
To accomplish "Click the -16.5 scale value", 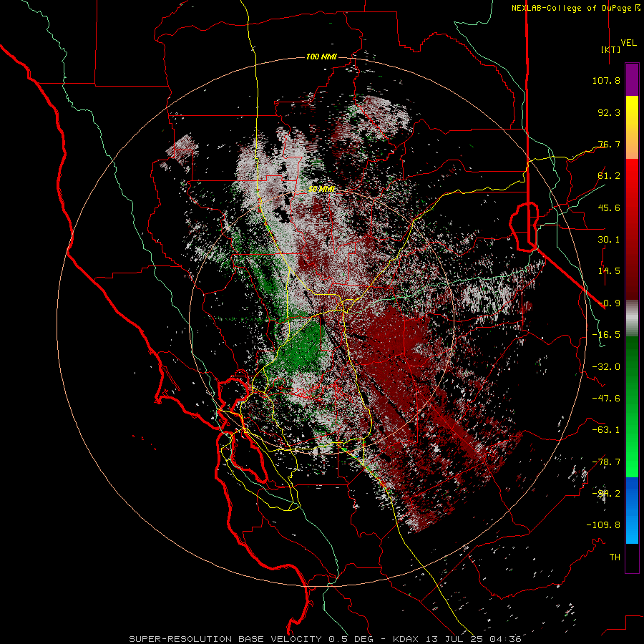I will click(x=606, y=335).
